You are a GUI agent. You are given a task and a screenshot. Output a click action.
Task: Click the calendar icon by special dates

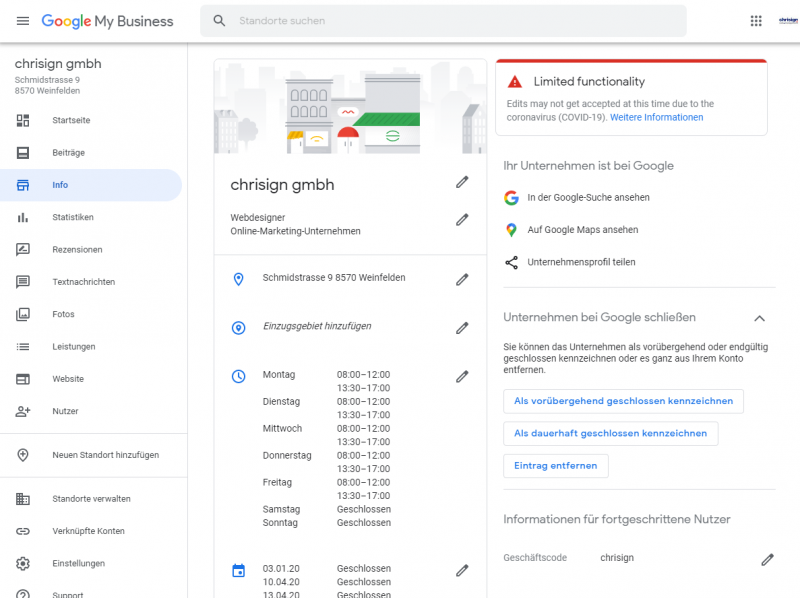click(x=238, y=570)
